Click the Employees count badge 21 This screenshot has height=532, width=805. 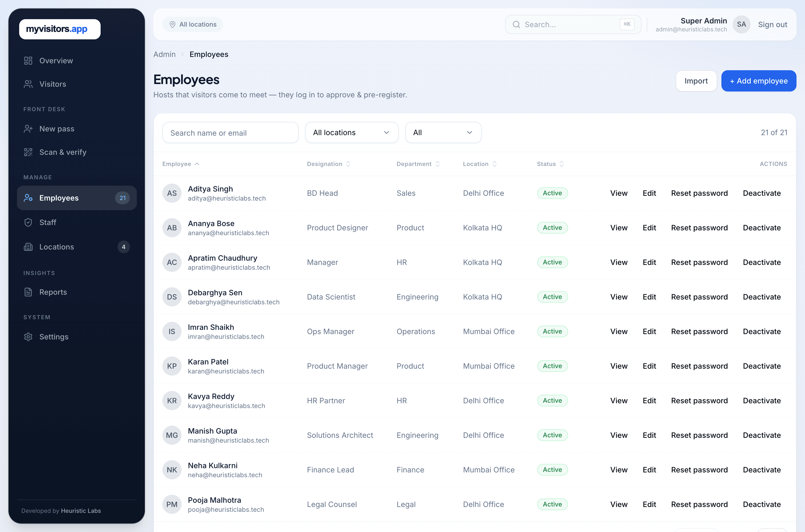(122, 198)
